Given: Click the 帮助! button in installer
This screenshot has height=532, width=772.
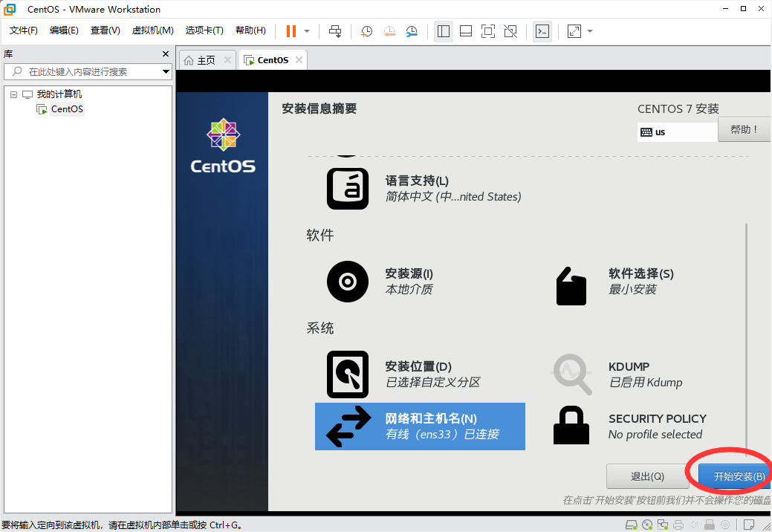Looking at the screenshot, I should click(744, 129).
